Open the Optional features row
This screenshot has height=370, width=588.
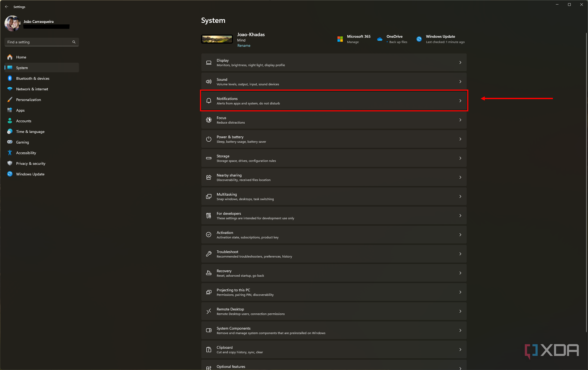pyautogui.click(x=334, y=365)
